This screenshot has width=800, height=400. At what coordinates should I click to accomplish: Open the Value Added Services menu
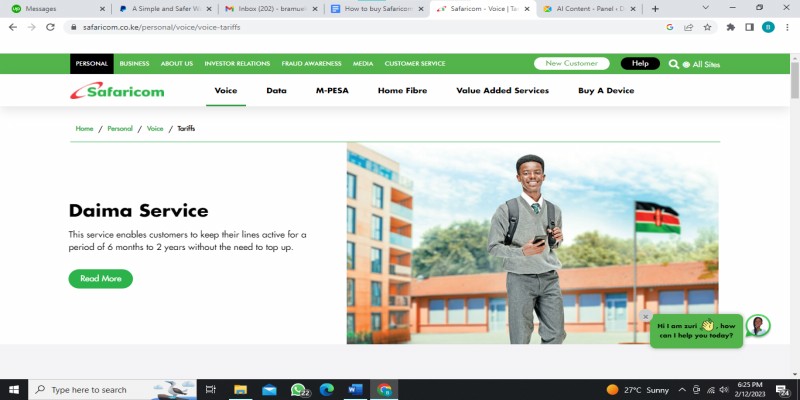503,91
